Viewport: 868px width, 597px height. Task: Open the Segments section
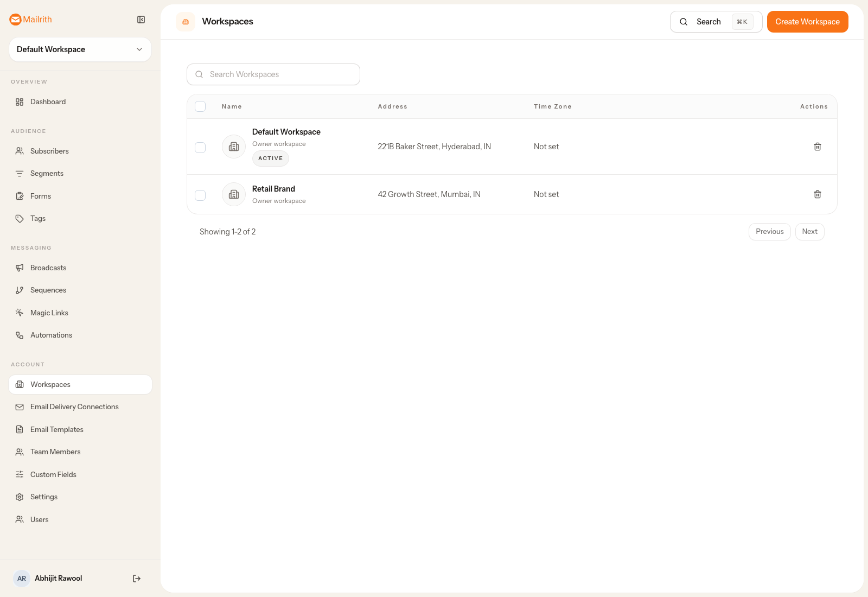point(46,173)
